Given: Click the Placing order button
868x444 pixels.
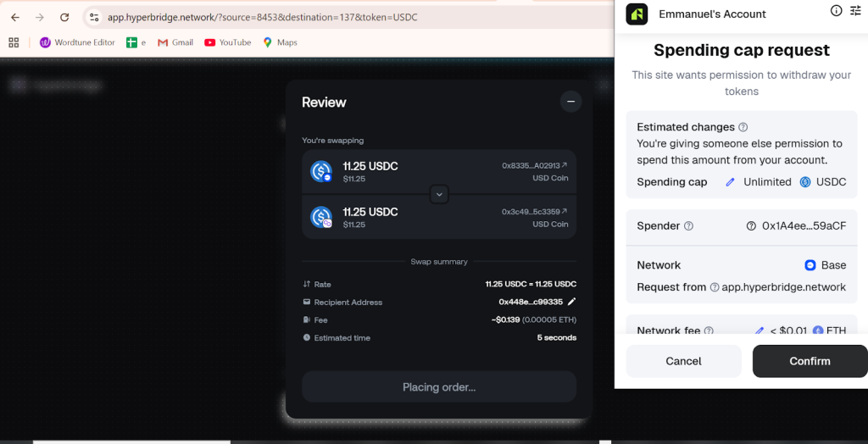Looking at the screenshot, I should point(439,387).
